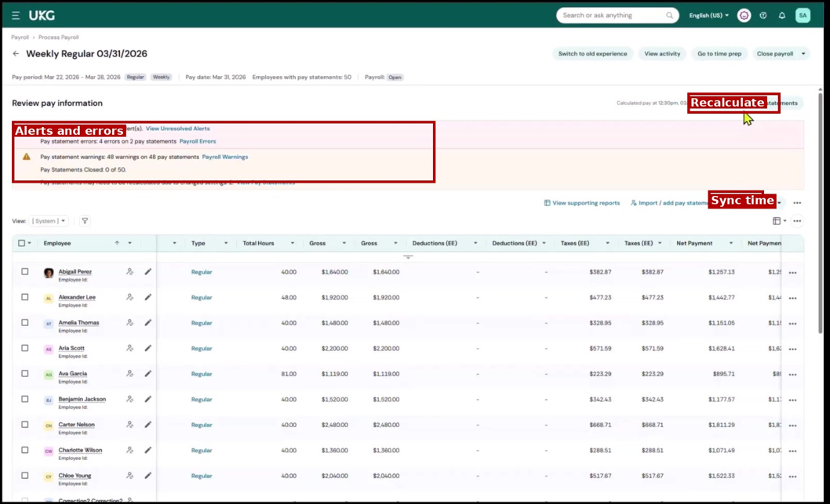The height and width of the screenshot is (504, 830).
Task: Select Charlotte Wilson row checkbox
Action: (25, 450)
